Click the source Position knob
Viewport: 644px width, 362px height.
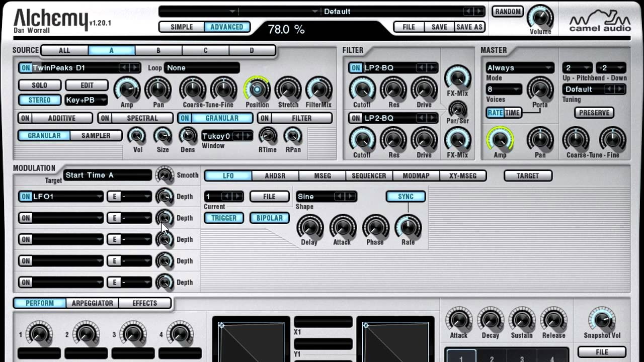[x=257, y=89]
